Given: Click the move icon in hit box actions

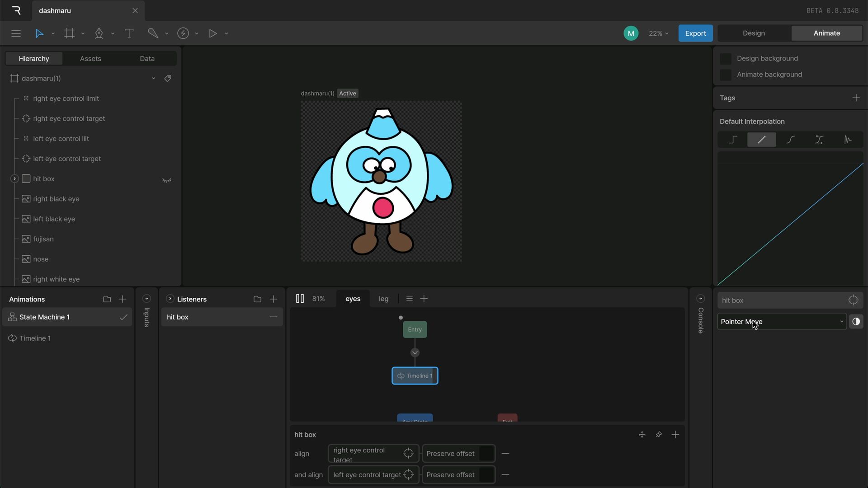Looking at the screenshot, I should coord(642,435).
